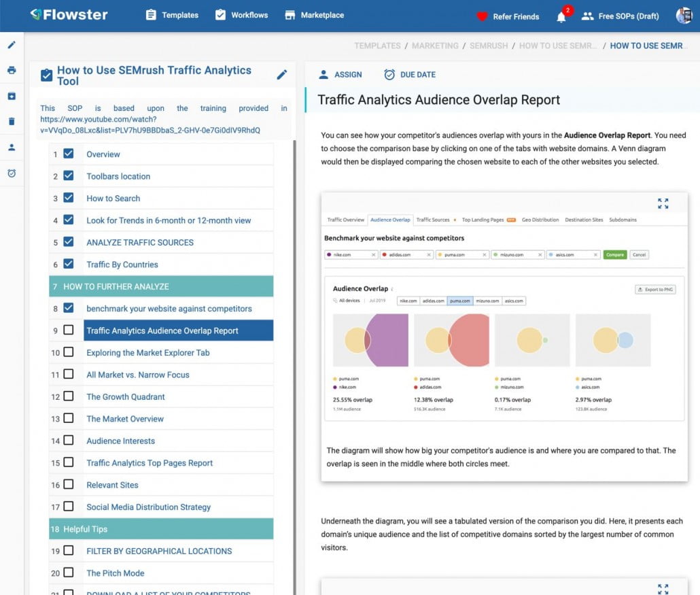The width and height of the screenshot is (700, 595).
Task: Expand the first screenshot to fullscreen
Action: coord(663,204)
